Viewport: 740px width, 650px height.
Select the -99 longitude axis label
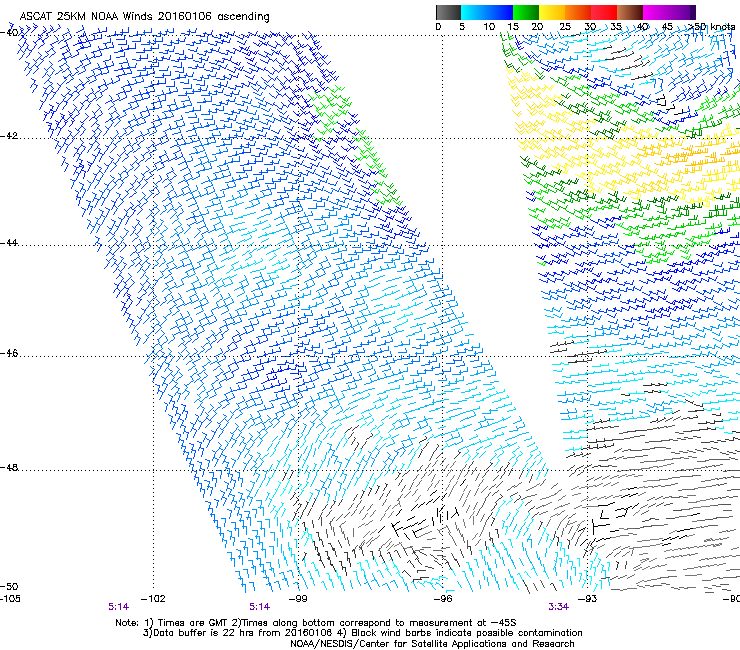pos(298,599)
